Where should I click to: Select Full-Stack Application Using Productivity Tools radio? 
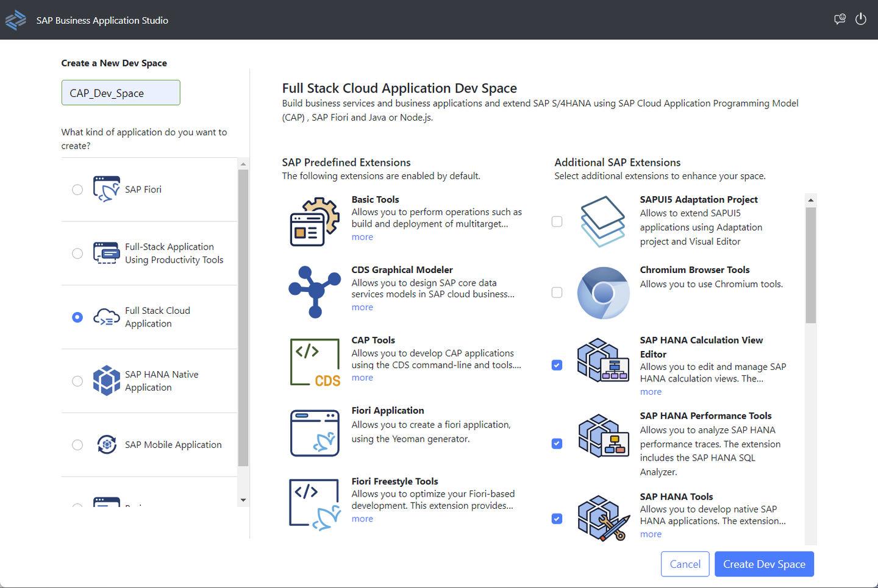77,253
